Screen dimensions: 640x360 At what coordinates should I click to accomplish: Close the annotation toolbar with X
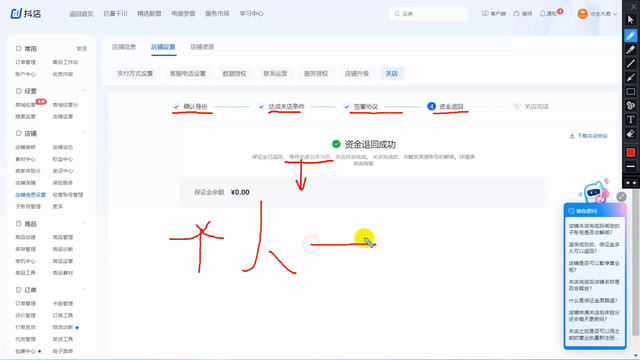tap(633, 7)
